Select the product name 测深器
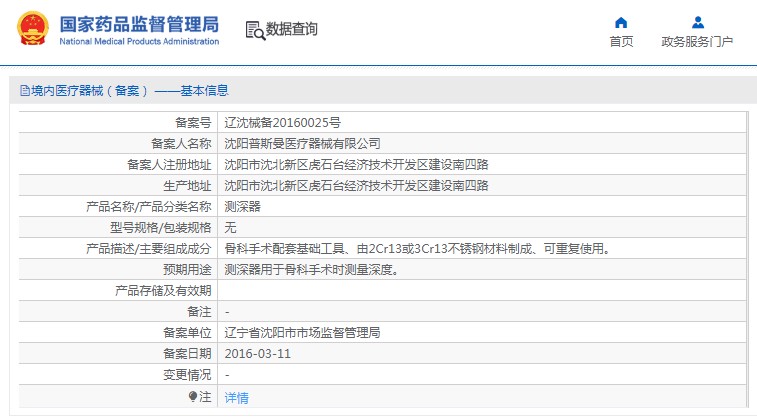757x420 pixels. point(242,207)
